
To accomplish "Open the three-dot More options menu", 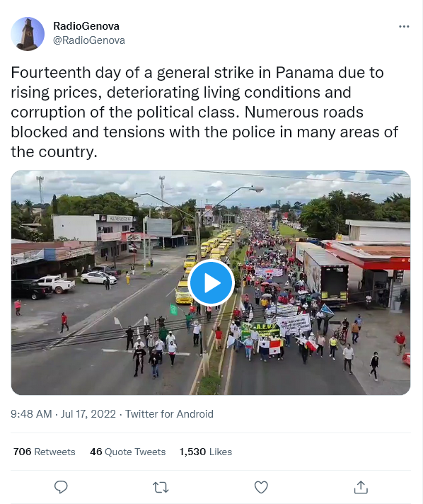I will [x=404, y=26].
